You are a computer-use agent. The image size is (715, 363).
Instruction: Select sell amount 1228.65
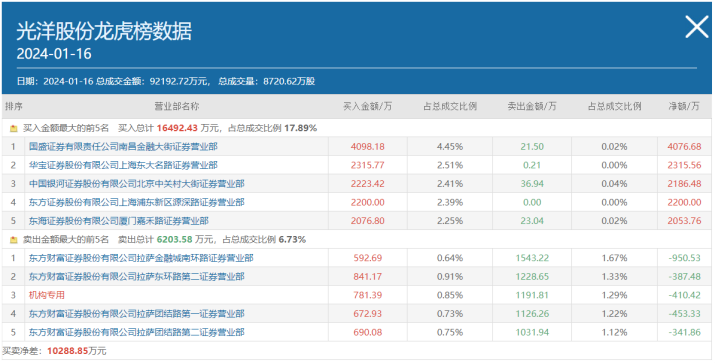click(x=532, y=276)
